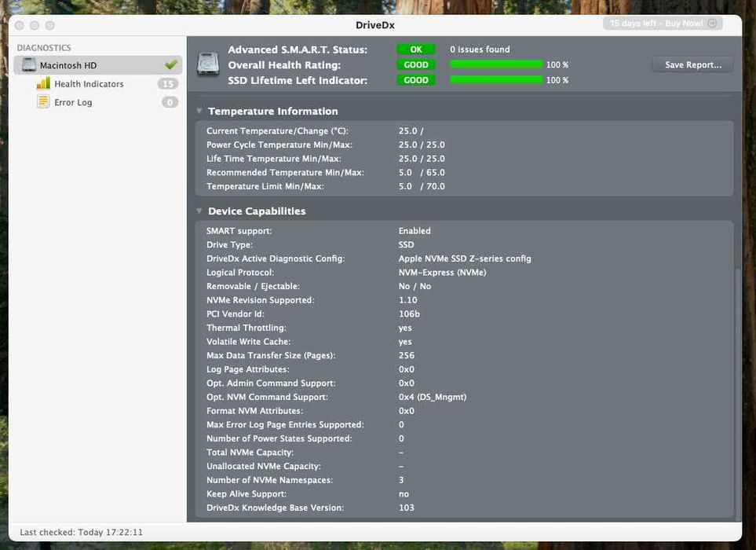Click the '0 issues found' text
The width and height of the screenshot is (756, 550).
tap(480, 49)
